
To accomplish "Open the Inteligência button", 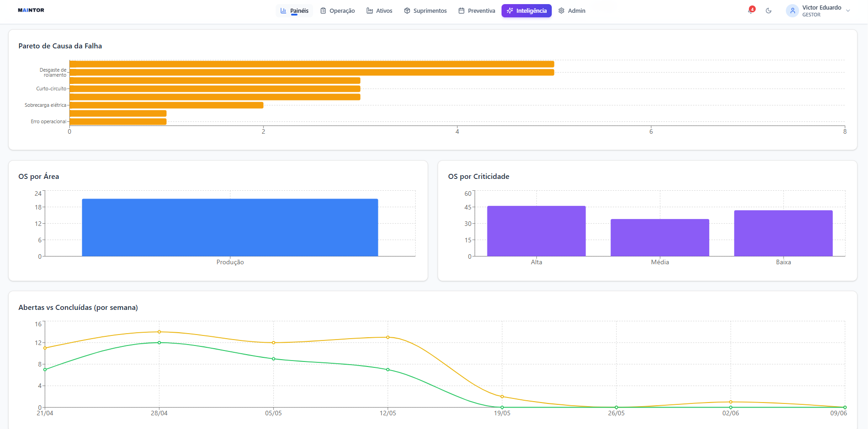I will tap(527, 10).
